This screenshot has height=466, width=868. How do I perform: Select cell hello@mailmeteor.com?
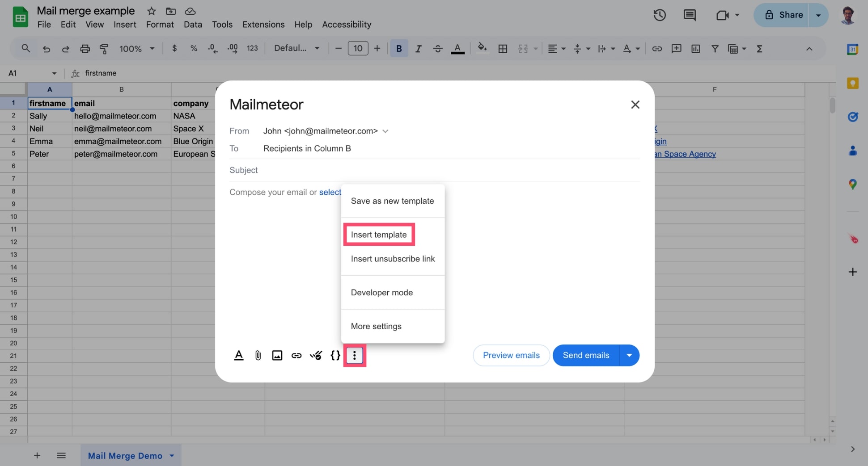click(x=121, y=116)
